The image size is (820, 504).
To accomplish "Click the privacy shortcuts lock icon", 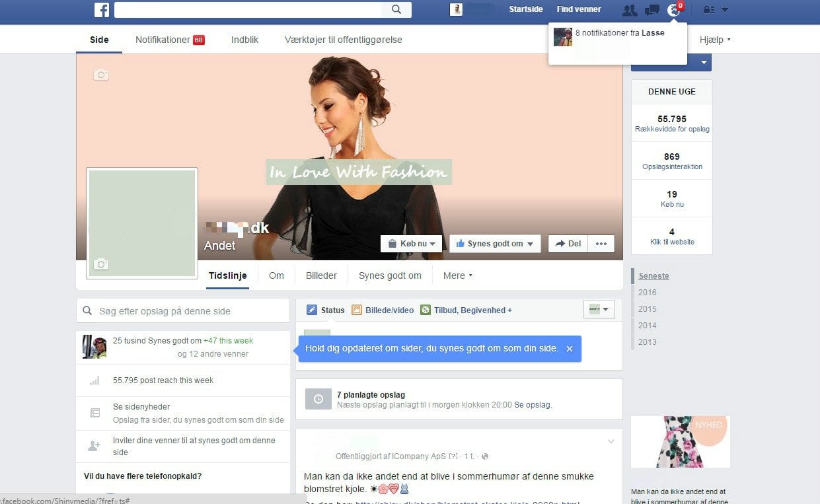I will 709,10.
